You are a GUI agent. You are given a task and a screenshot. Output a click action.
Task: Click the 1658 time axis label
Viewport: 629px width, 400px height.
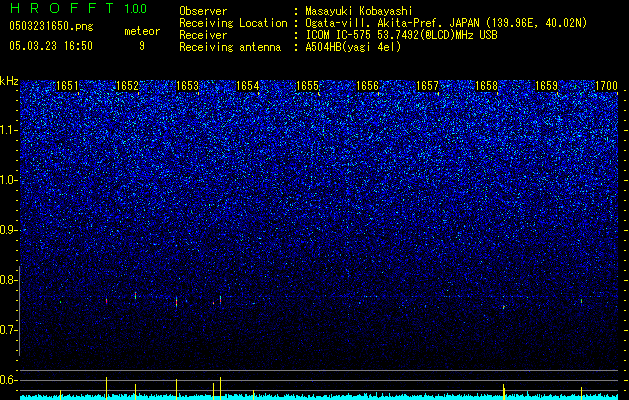point(486,86)
